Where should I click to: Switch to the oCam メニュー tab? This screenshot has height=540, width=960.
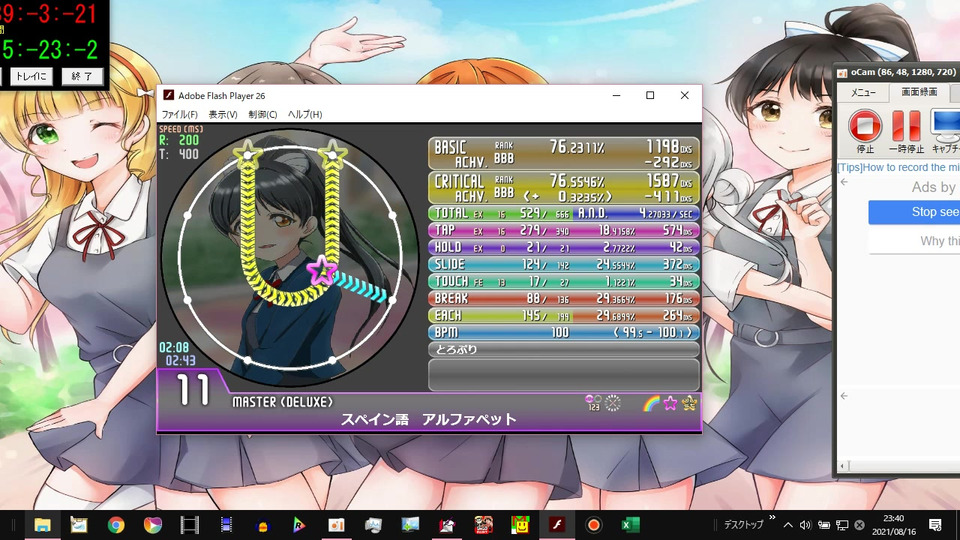coord(863,92)
